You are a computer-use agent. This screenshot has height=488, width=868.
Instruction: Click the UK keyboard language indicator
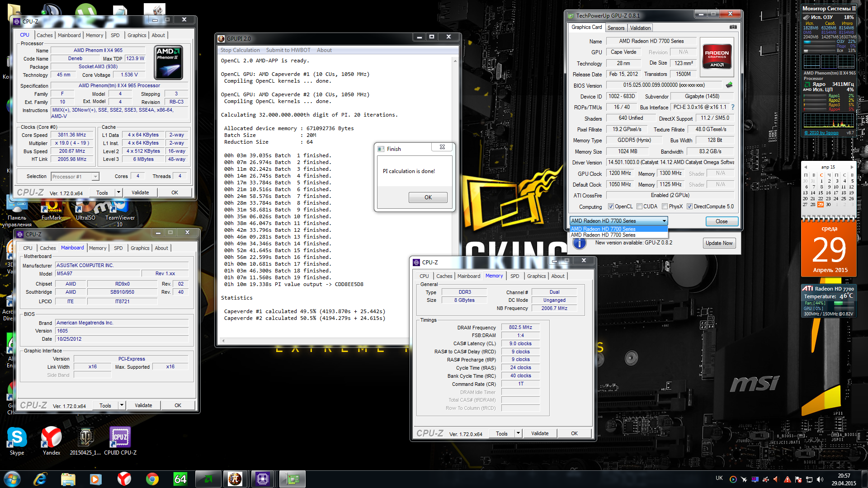719,478
